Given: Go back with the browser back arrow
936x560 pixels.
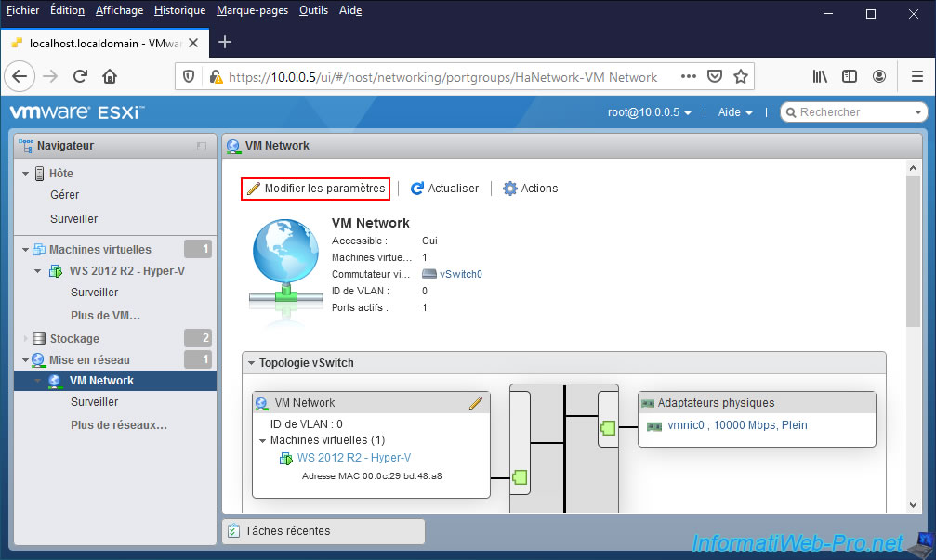Looking at the screenshot, I should [x=20, y=76].
